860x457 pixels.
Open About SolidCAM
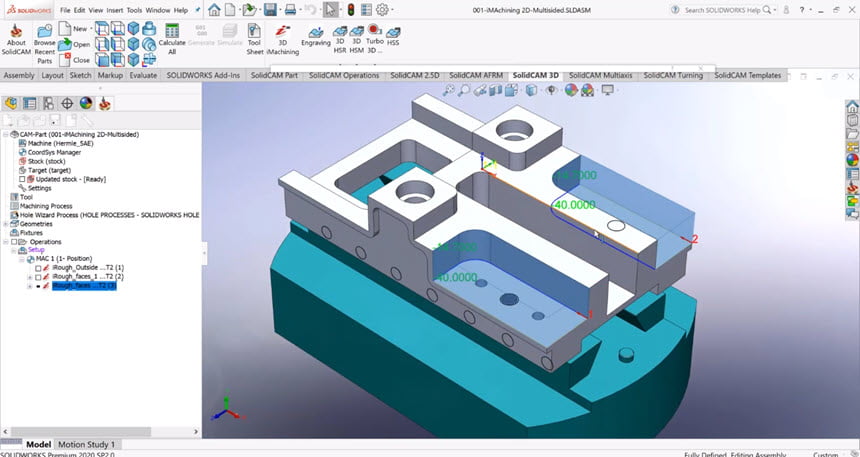[x=16, y=38]
